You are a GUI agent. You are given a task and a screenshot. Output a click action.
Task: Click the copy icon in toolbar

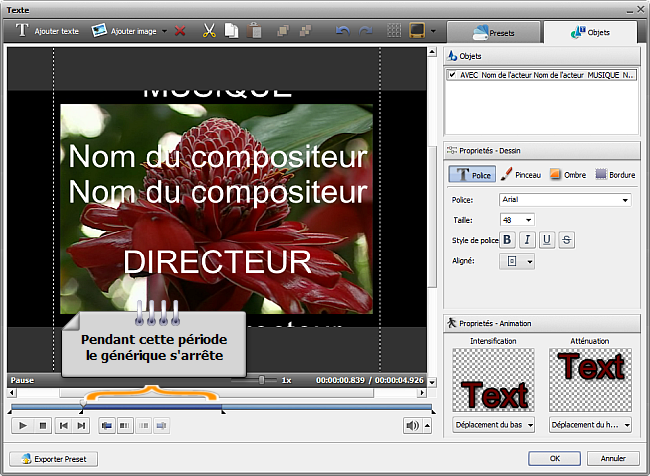coord(231,31)
